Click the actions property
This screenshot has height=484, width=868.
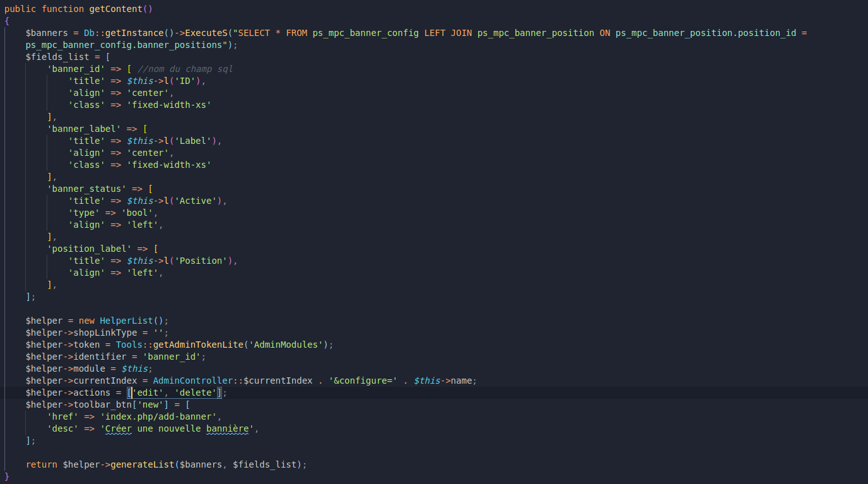click(x=93, y=393)
